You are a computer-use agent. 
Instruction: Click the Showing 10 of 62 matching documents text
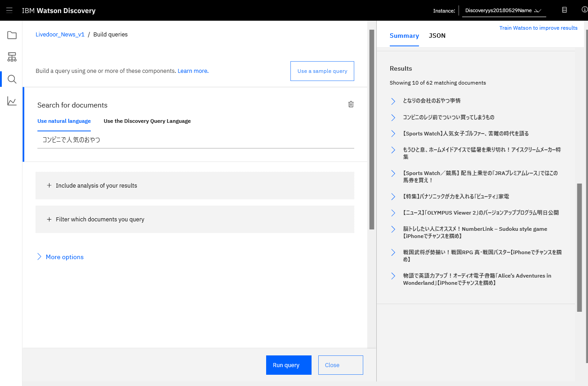(x=437, y=83)
